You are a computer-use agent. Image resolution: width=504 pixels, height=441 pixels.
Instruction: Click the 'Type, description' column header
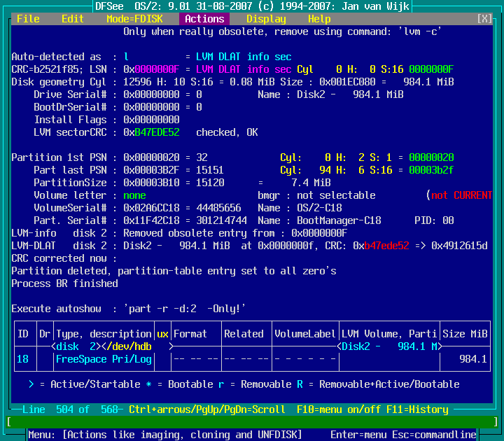[104, 334]
